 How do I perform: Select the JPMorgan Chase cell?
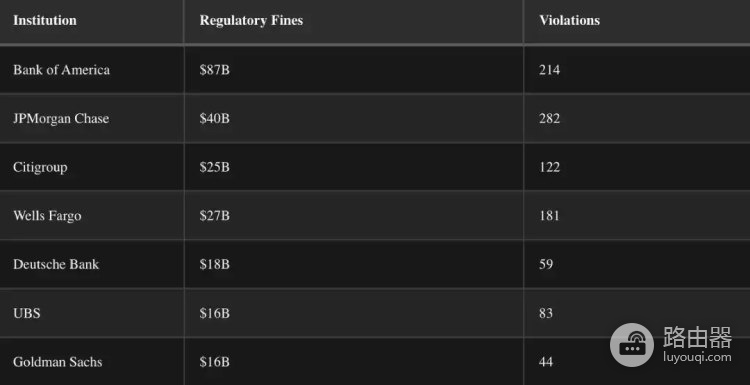pyautogui.click(x=91, y=118)
